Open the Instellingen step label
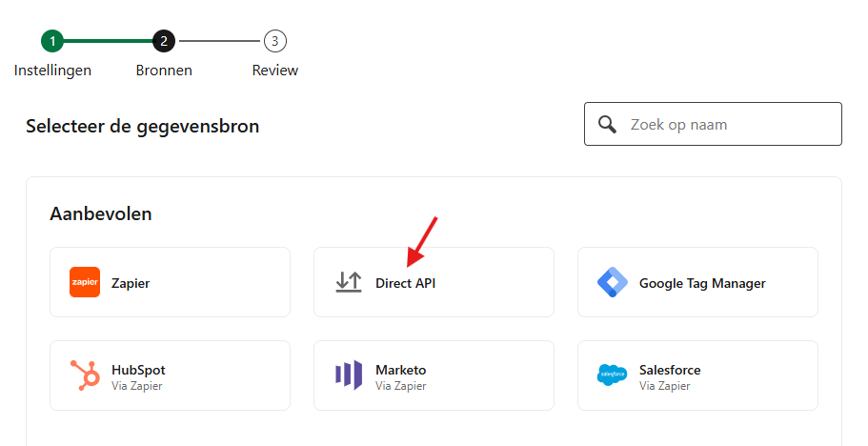868x446 pixels. coord(52,71)
